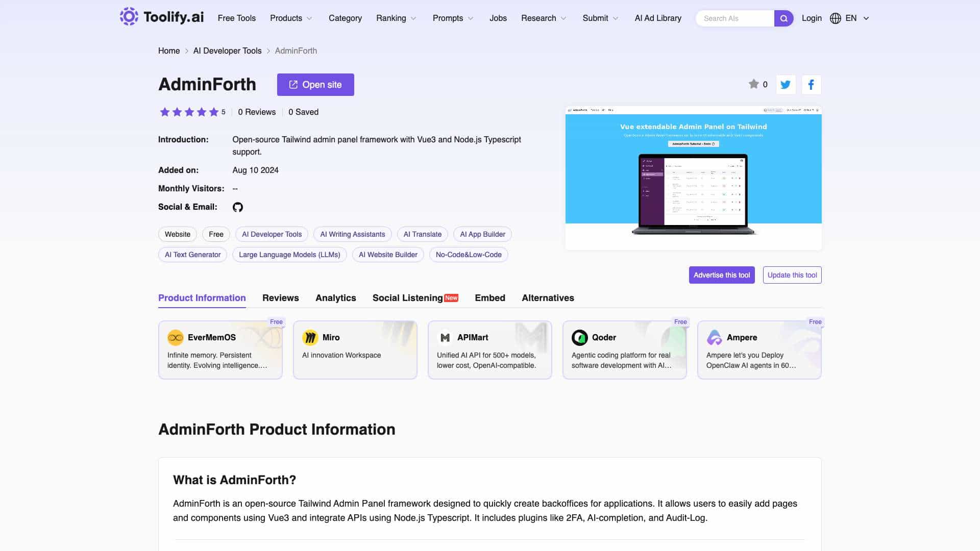The height and width of the screenshot is (551, 980).
Task: Click Advertise this tool button
Action: point(722,275)
